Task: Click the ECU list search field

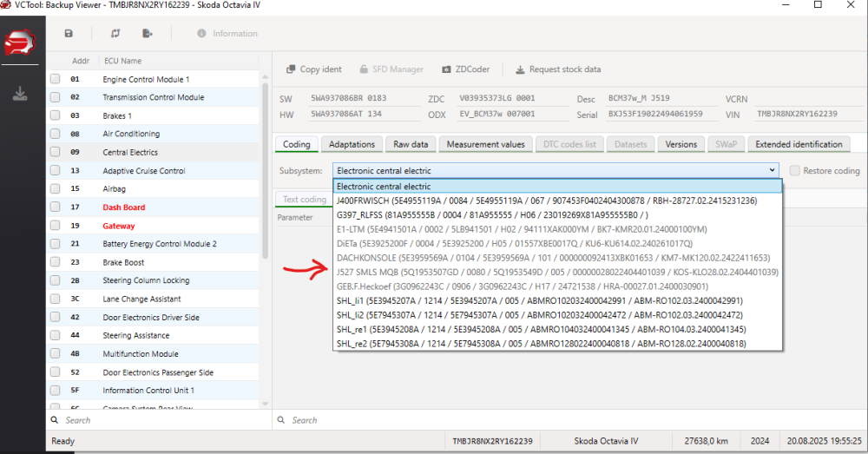Action: coord(161,420)
